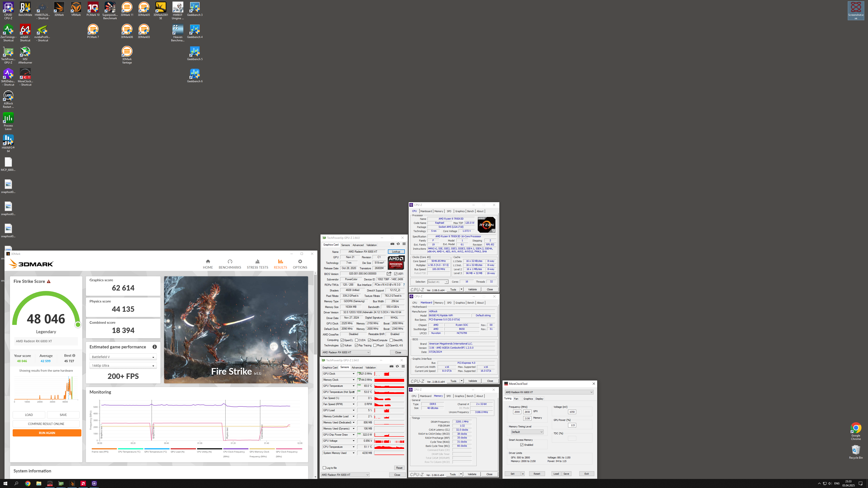Open Validation tab in GPU-Z Sensors window
The height and width of the screenshot is (488, 868).
pos(371,368)
